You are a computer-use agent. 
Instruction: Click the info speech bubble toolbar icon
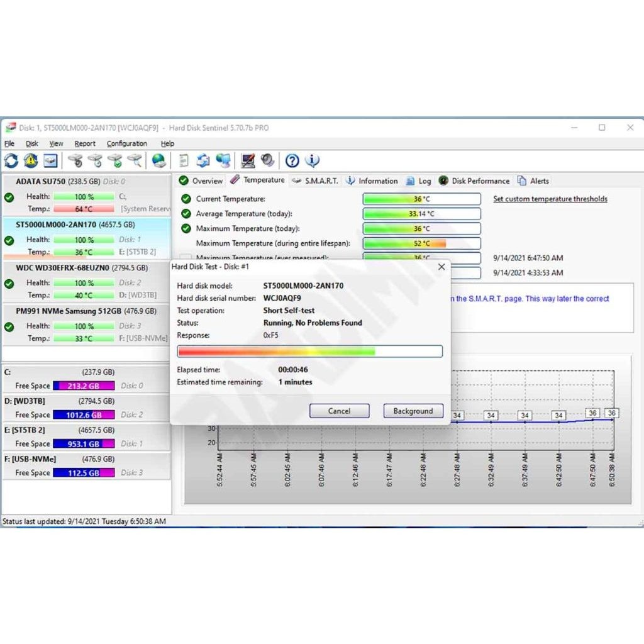(312, 161)
